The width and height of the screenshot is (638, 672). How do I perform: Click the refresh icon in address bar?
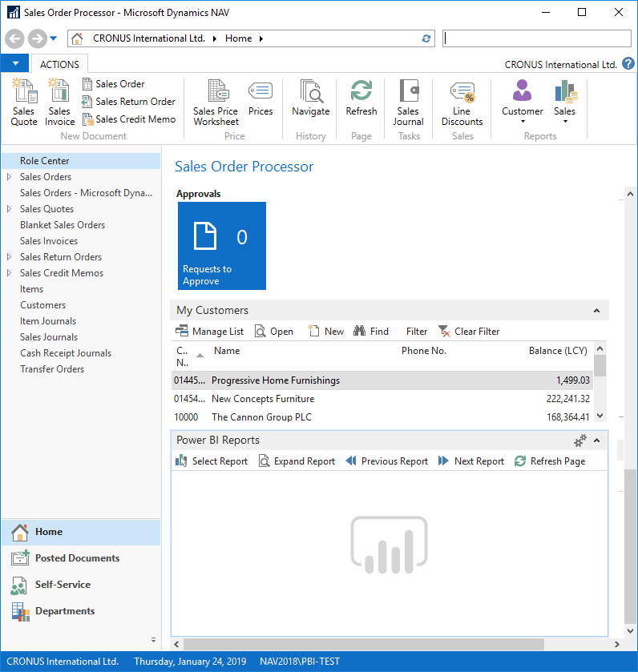(x=426, y=38)
